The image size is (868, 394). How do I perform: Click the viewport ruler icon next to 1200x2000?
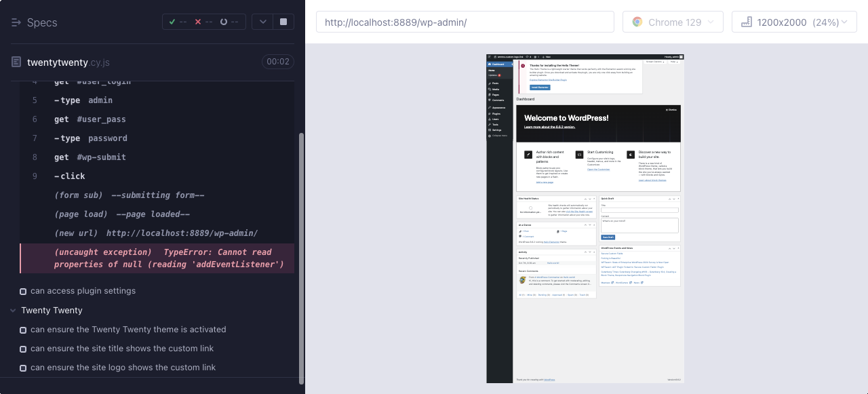(747, 22)
